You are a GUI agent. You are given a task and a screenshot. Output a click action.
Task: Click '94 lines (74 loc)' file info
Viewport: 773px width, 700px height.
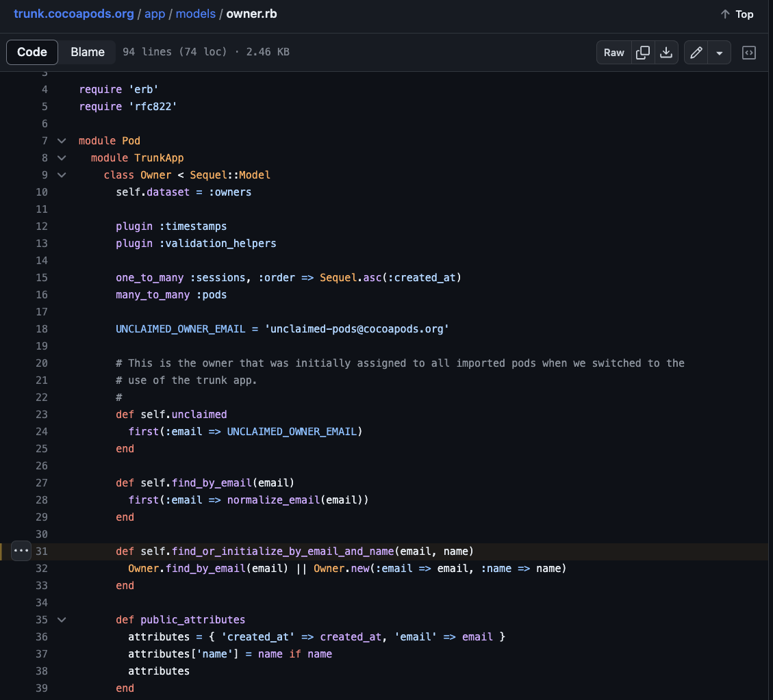175,52
